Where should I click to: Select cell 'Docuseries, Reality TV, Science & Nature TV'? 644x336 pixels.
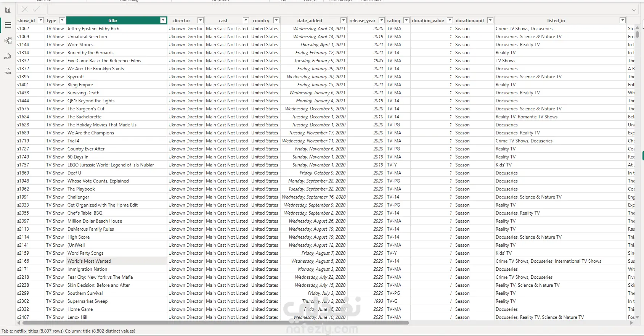(x=560, y=317)
